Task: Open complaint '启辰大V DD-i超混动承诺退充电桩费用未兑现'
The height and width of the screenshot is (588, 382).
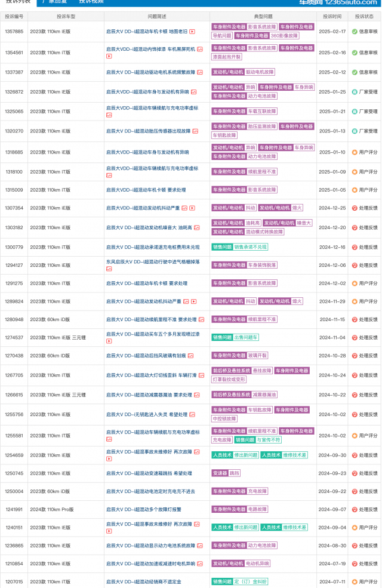Action: (x=153, y=247)
